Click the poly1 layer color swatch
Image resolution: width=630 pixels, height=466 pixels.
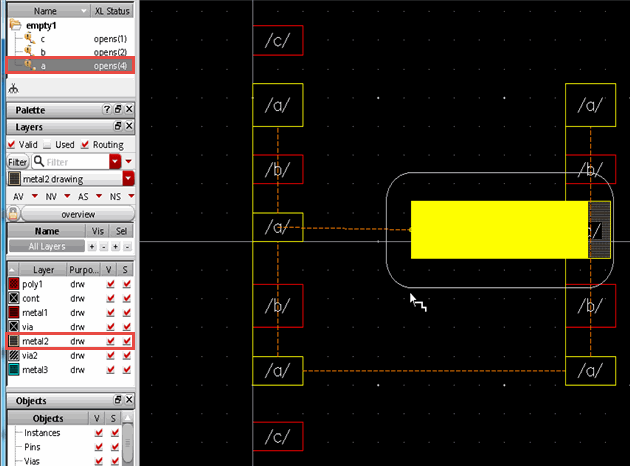14,284
